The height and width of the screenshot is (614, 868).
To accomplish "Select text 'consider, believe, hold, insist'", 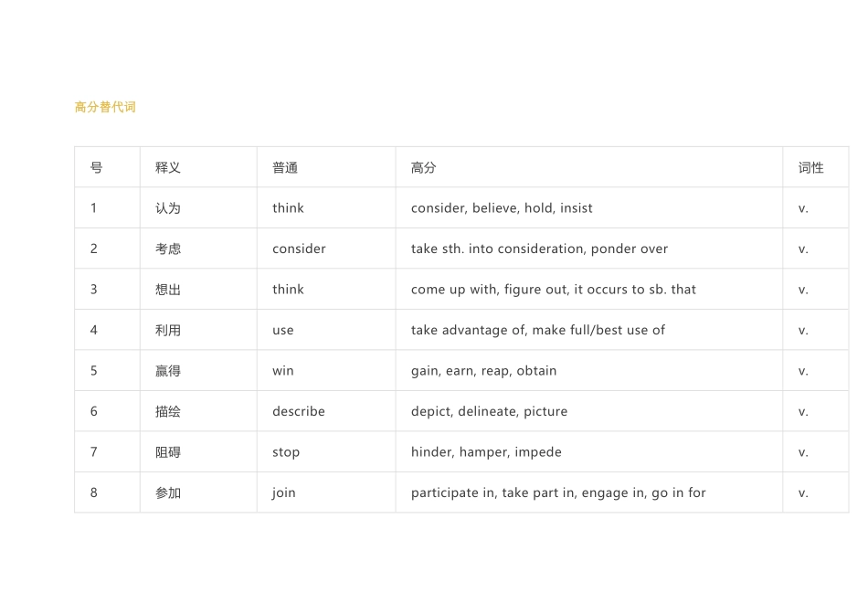I will point(502,208).
